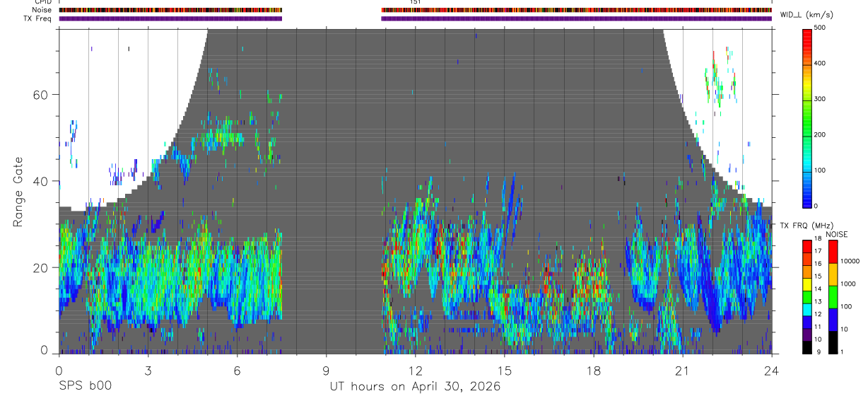Click the 6 tick label on time axis
The height and width of the screenshot is (401, 868).
point(237,370)
